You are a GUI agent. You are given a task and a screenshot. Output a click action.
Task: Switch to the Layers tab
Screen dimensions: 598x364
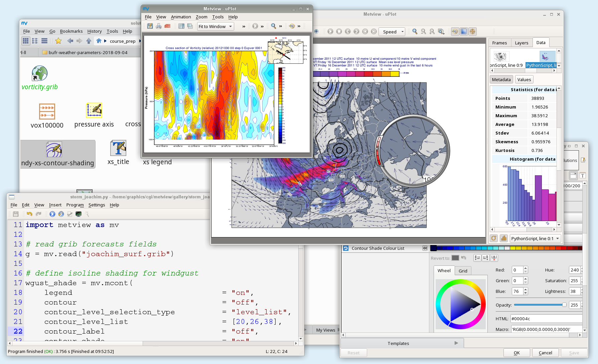point(521,43)
